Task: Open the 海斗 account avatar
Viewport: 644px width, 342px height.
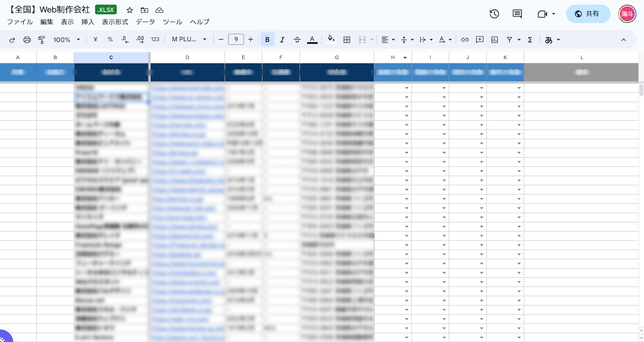Action: 628,14
